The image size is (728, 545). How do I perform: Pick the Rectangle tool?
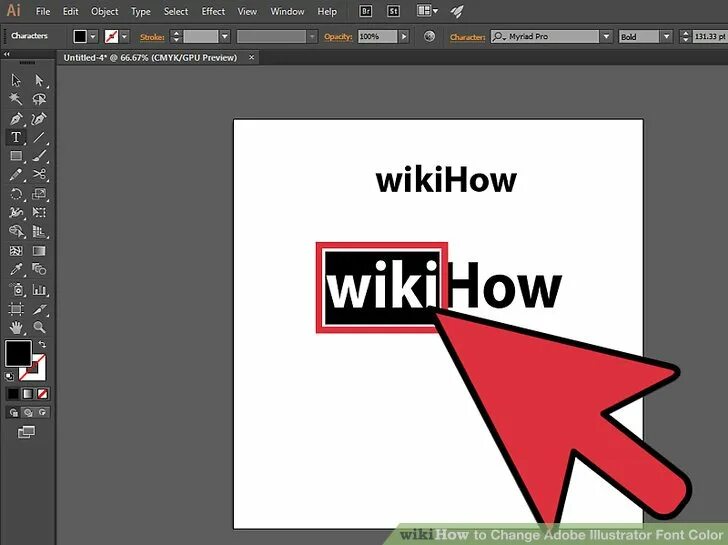click(16, 156)
